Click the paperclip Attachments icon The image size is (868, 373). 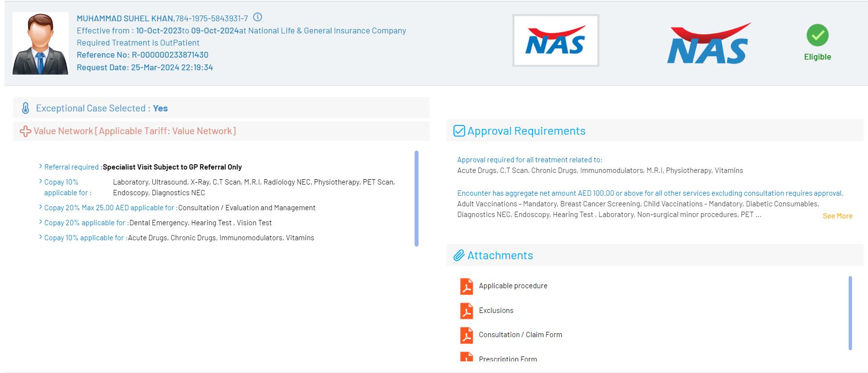pos(459,256)
